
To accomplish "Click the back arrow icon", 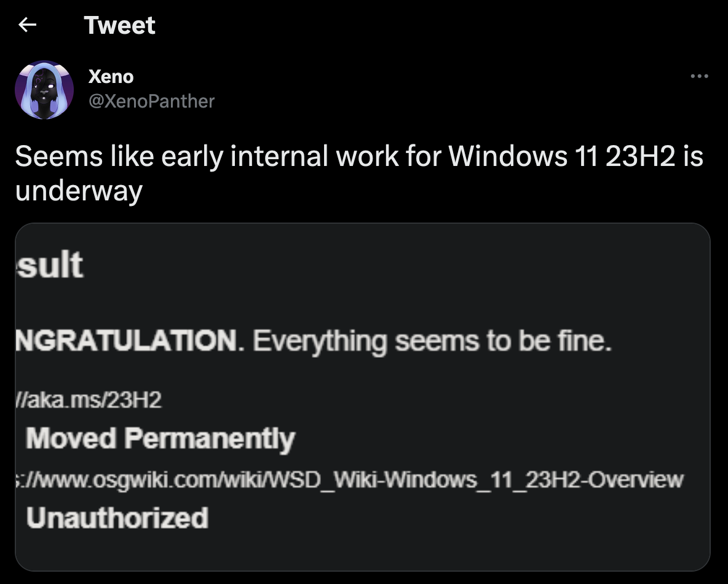I will (27, 25).
